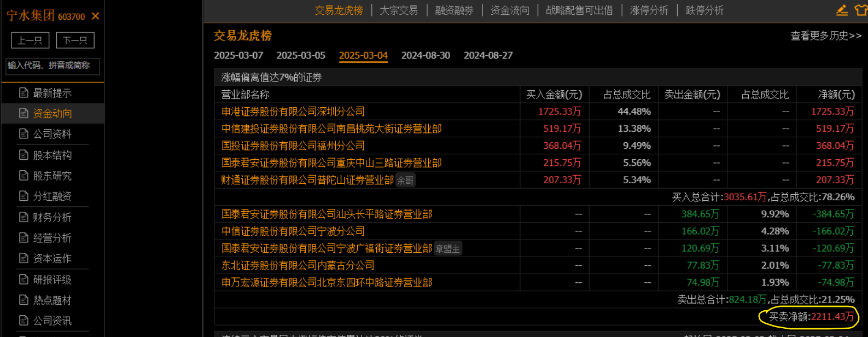The image size is (868, 337).
Task: Open 中信建投证券南昌桃苑大街证券营业部 link
Action: (331, 129)
